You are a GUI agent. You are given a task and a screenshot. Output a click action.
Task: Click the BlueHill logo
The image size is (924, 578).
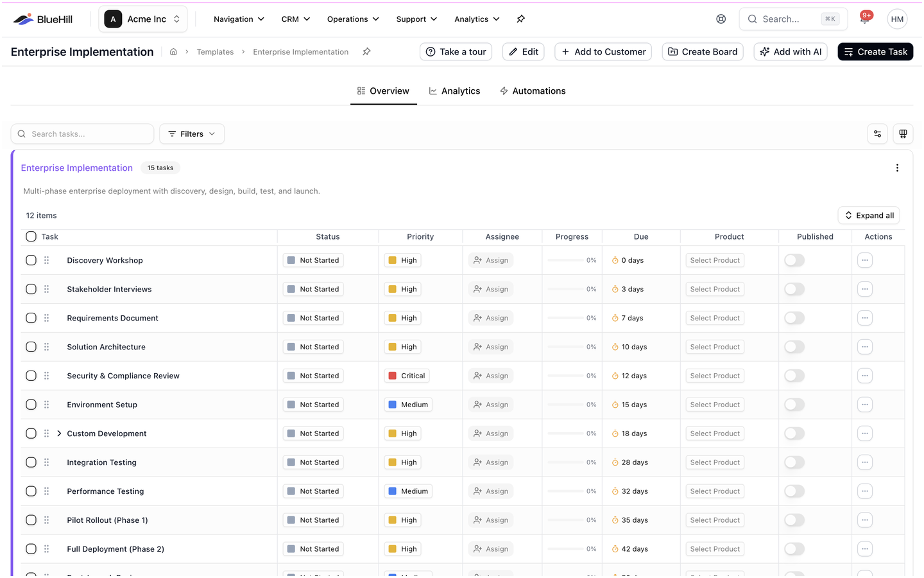click(x=43, y=19)
